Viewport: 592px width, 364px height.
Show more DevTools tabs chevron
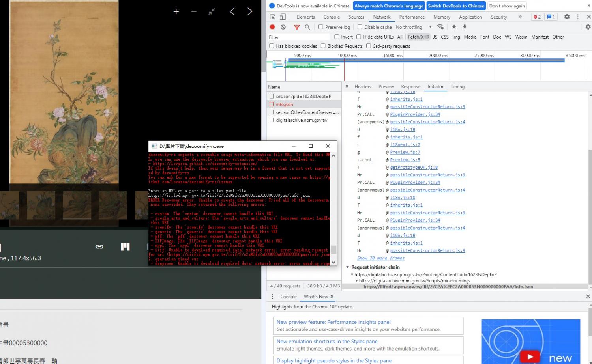pos(520,17)
